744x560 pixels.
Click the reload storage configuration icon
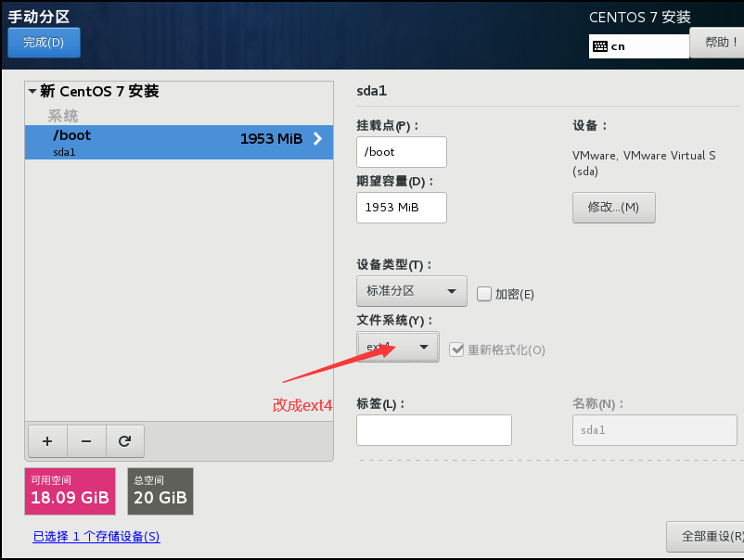tap(125, 441)
